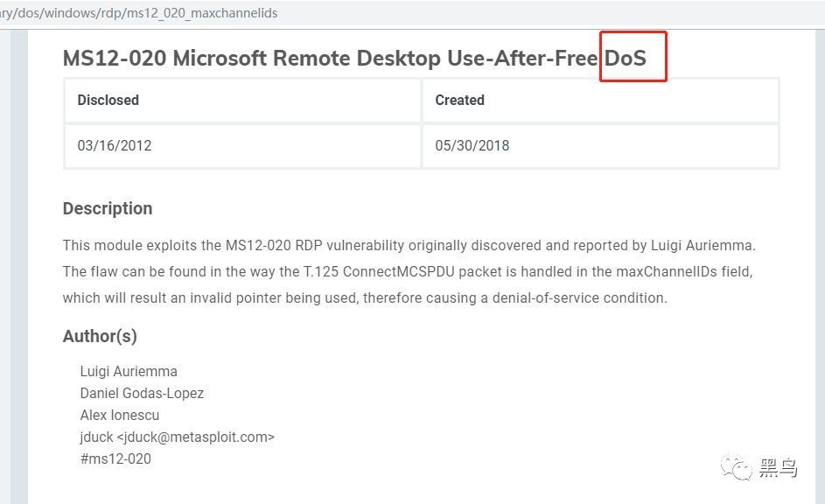Click author Daniel Godas-Lopez
The image size is (825, 504).
142,393
